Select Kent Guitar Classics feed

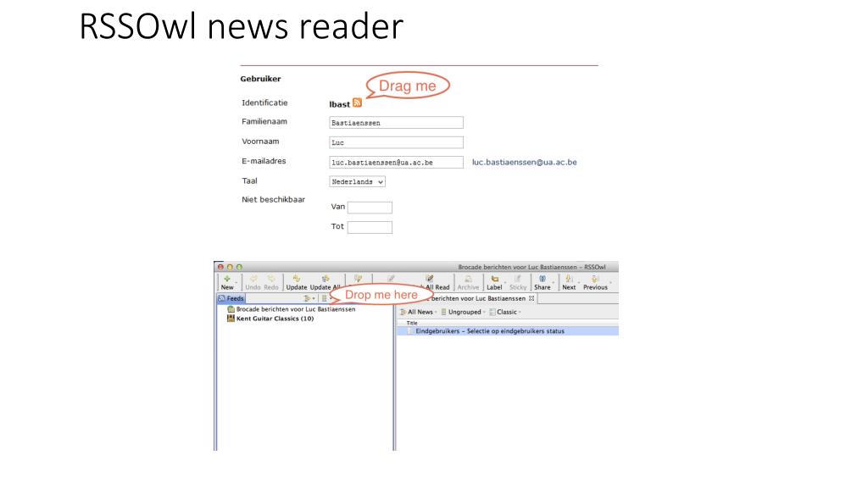[x=270, y=319]
